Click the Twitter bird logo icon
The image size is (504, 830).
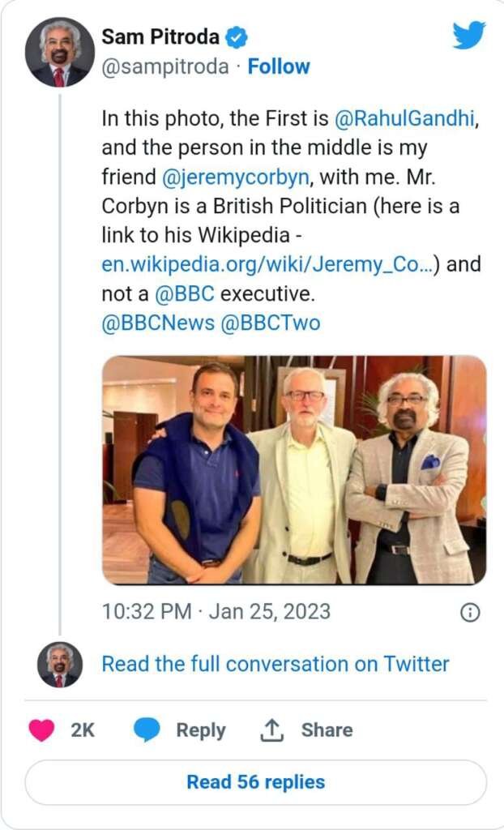click(469, 35)
